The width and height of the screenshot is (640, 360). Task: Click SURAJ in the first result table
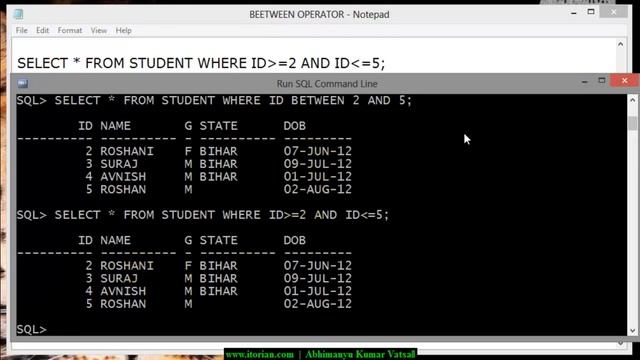point(119,164)
